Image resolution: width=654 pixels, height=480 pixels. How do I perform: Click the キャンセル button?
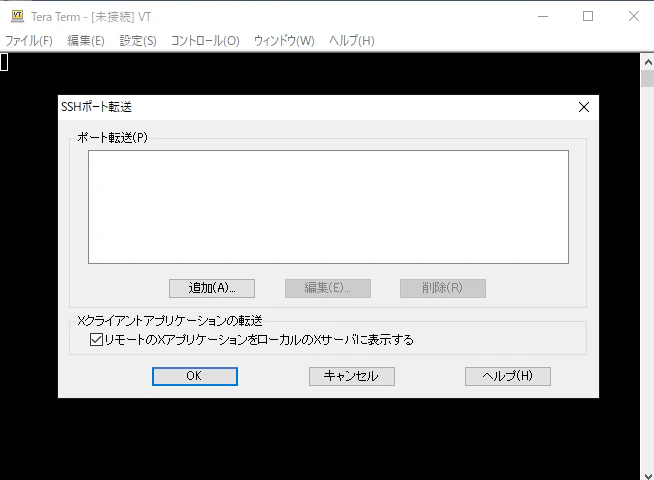click(x=352, y=376)
